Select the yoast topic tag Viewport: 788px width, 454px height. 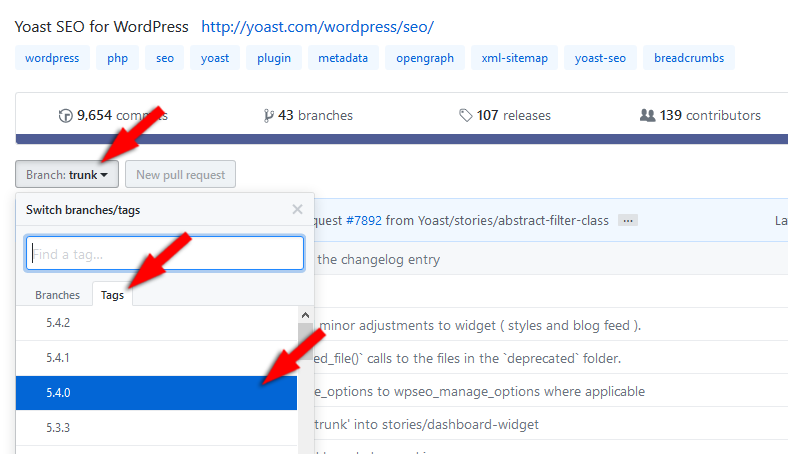[215, 58]
